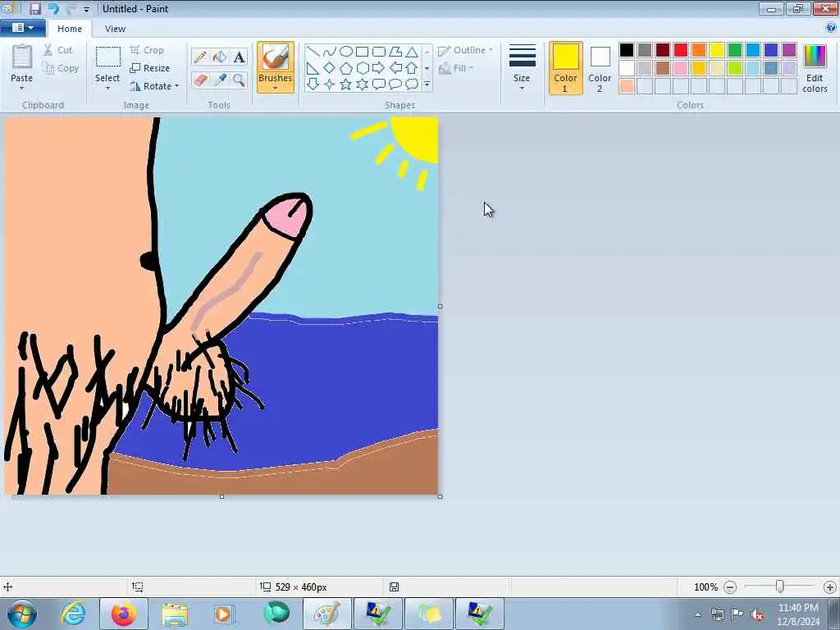This screenshot has width=840, height=630.
Task: Click the Zoom out minus button
Action: pos(729,587)
